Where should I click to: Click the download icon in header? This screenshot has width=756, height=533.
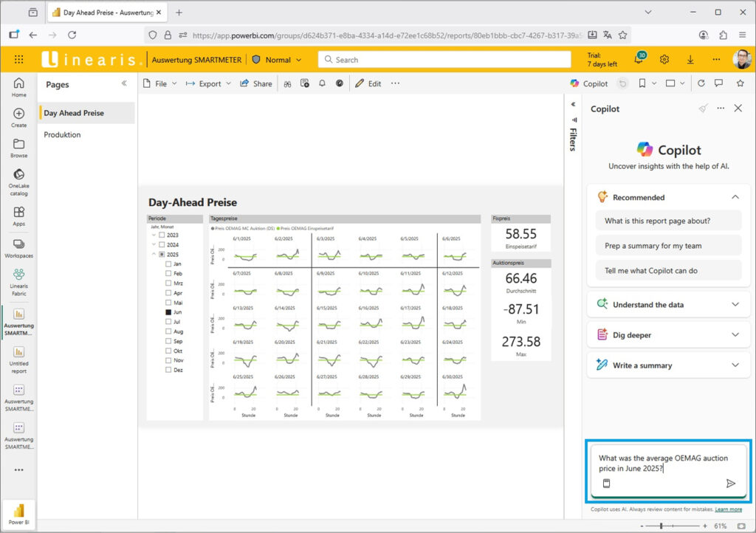tap(690, 59)
